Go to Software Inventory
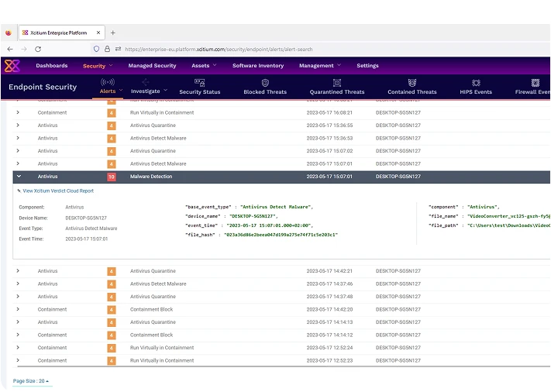The image size is (551, 392). (258, 66)
